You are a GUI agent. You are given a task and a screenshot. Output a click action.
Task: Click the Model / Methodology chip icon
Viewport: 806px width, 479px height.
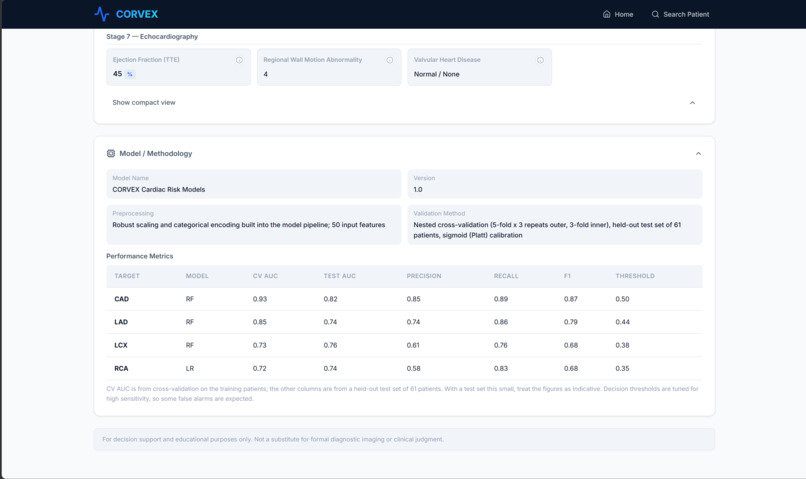(x=111, y=153)
